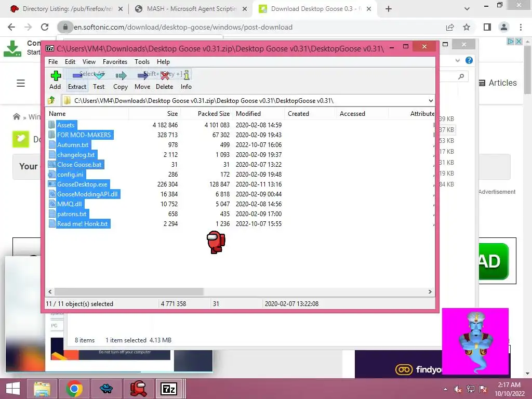
Task: Open the Help menu in 7-Zip
Action: click(163, 62)
